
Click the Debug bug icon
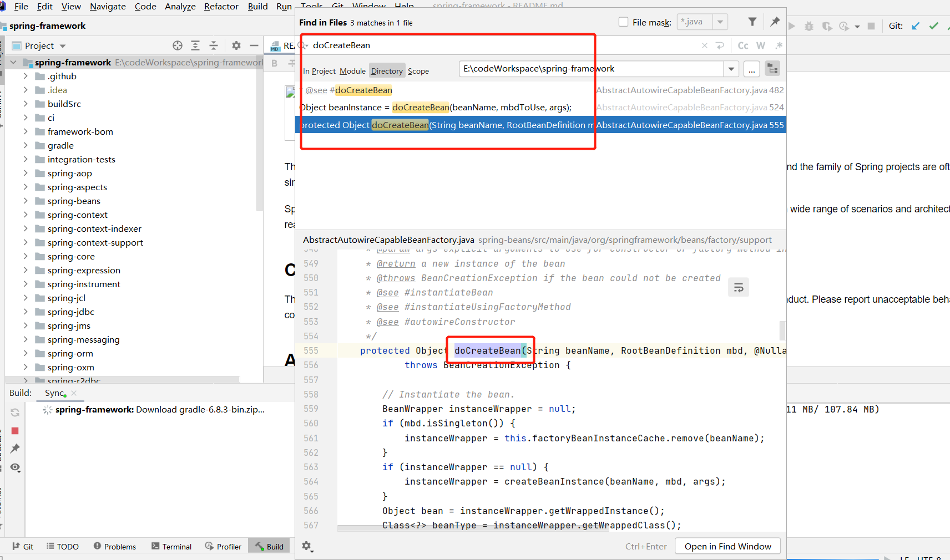point(809,26)
